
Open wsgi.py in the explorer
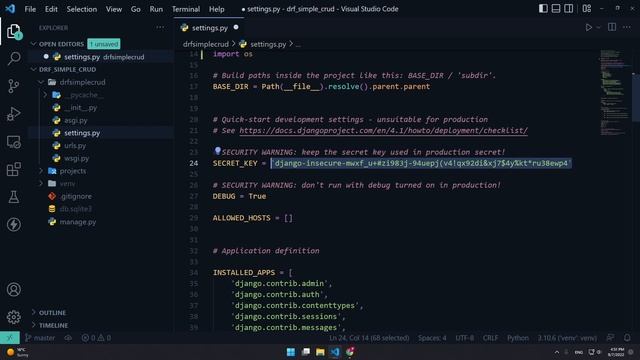click(x=76, y=158)
